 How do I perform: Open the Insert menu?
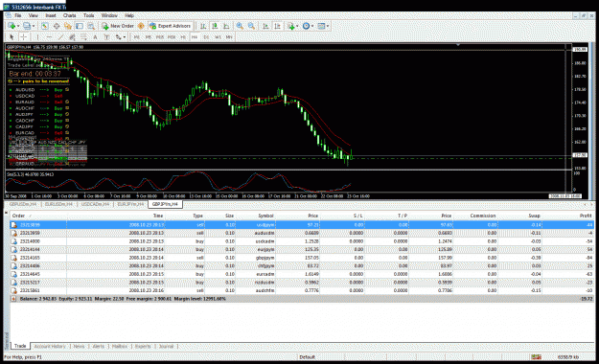(x=51, y=15)
